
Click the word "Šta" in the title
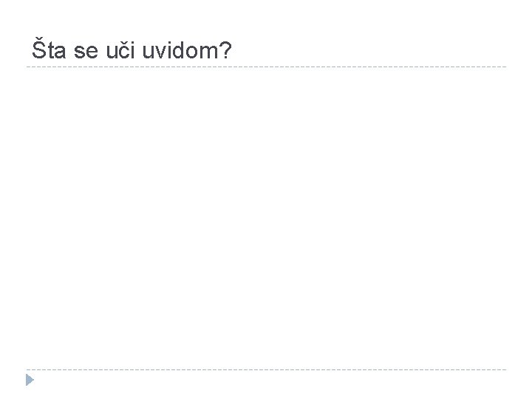click(49, 50)
